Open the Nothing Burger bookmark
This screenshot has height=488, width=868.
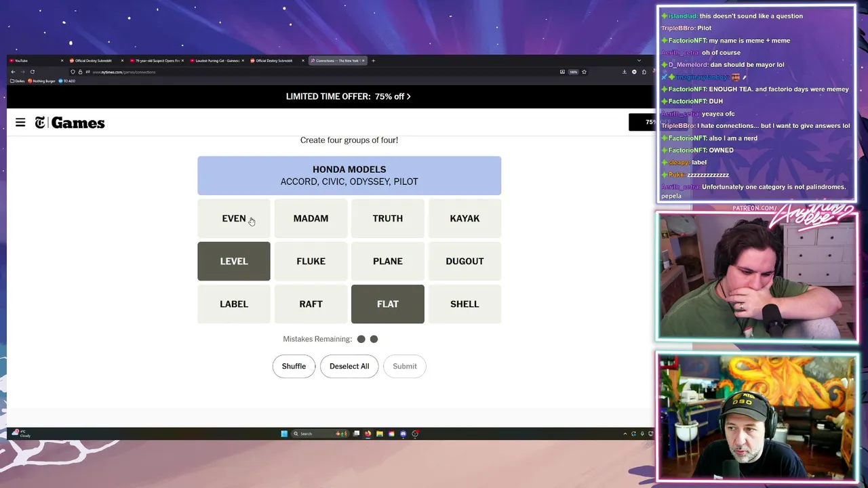tap(41, 81)
